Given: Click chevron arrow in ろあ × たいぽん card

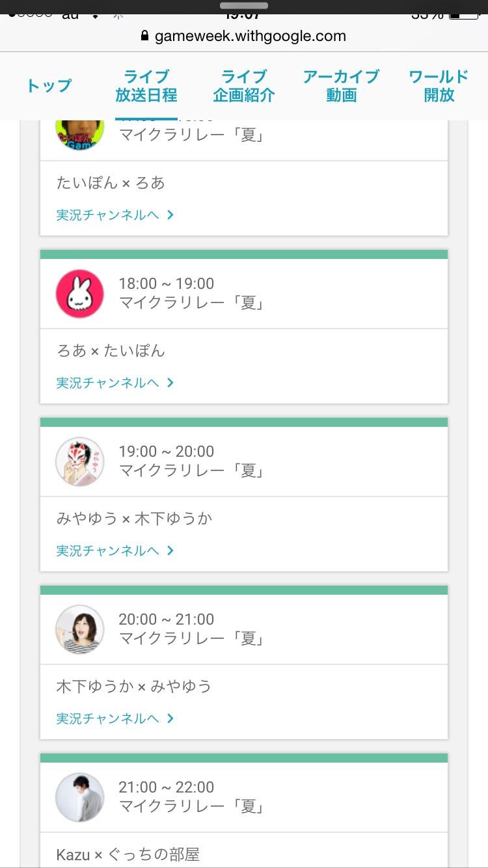Looking at the screenshot, I should pyautogui.click(x=170, y=383).
